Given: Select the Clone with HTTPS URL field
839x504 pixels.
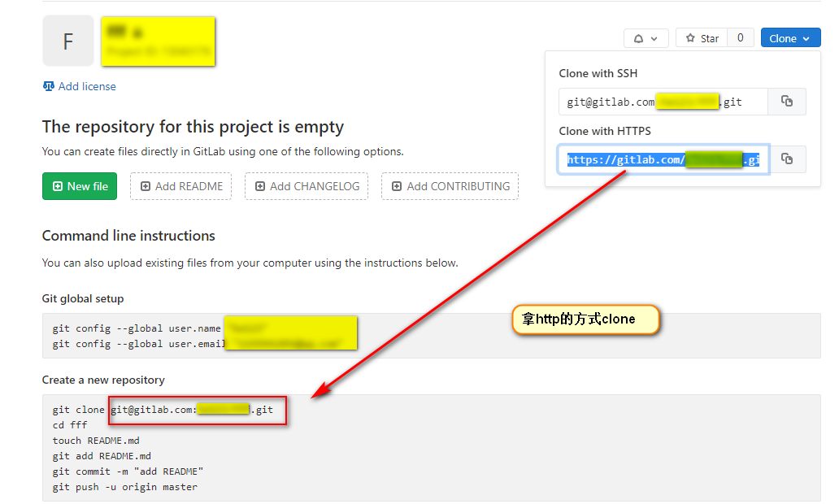Looking at the screenshot, I should (663, 159).
